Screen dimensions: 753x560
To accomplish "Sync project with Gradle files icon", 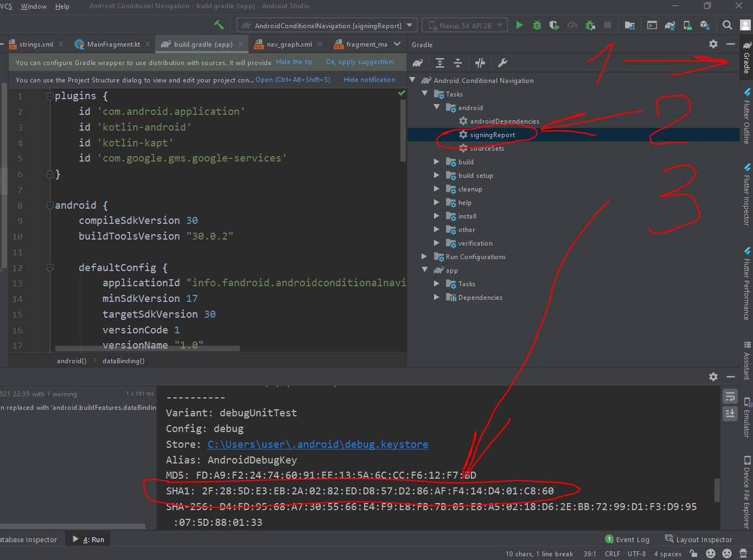I will coord(670,25).
